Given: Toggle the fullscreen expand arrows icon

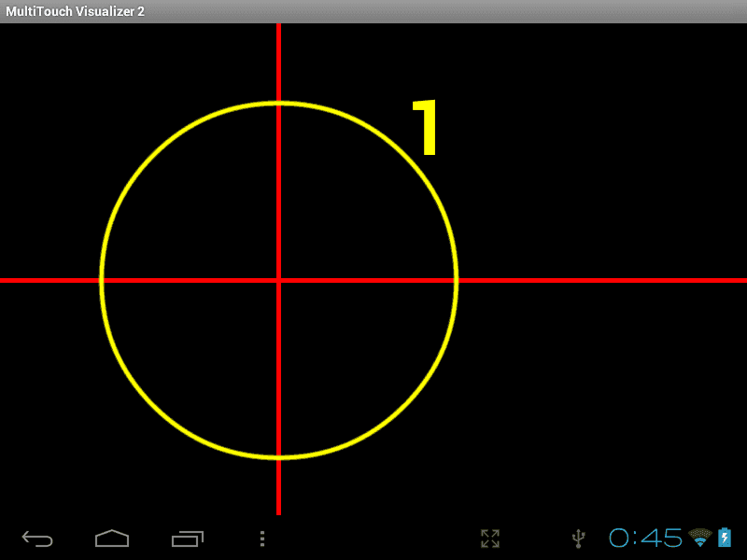Looking at the screenshot, I should pos(490,539).
